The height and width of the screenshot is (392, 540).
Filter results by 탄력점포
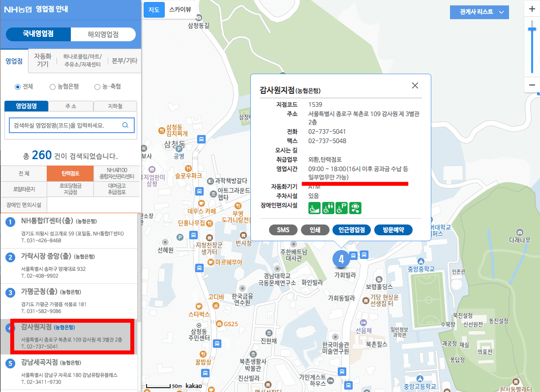point(70,173)
